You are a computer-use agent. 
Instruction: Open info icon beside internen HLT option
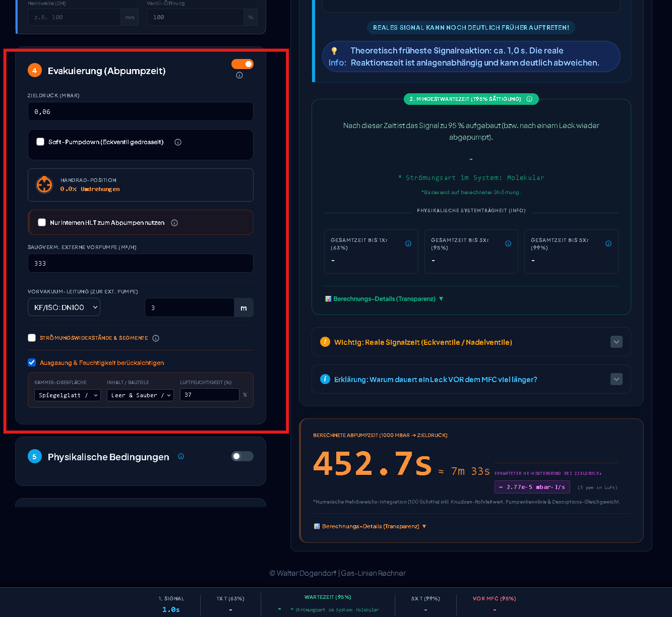coord(174,223)
